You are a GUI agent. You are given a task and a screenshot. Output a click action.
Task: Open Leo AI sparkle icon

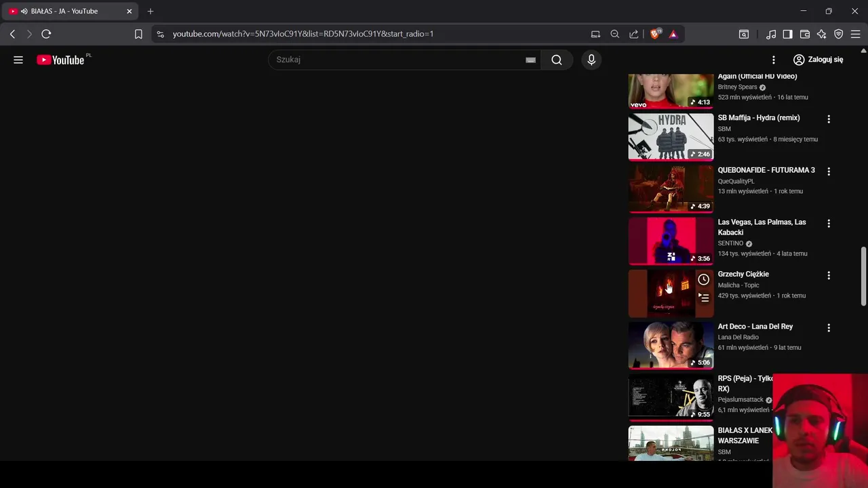[821, 34]
